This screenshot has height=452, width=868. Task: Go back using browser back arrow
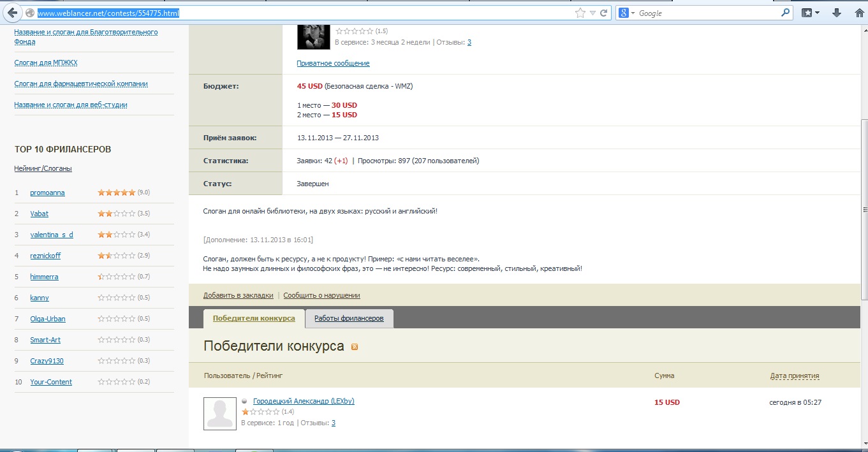click(x=11, y=13)
